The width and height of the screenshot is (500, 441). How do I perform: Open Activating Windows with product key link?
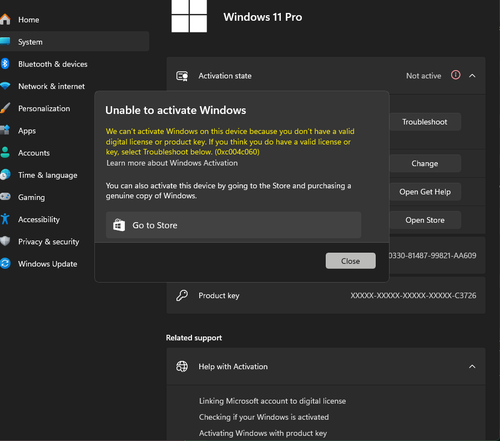(263, 433)
